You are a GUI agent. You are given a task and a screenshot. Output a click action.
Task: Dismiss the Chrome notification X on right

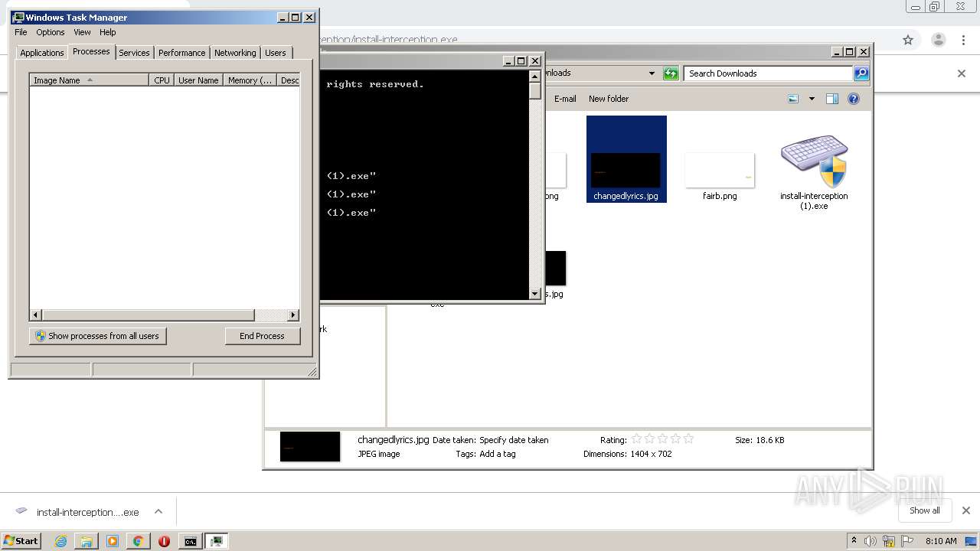(x=962, y=73)
